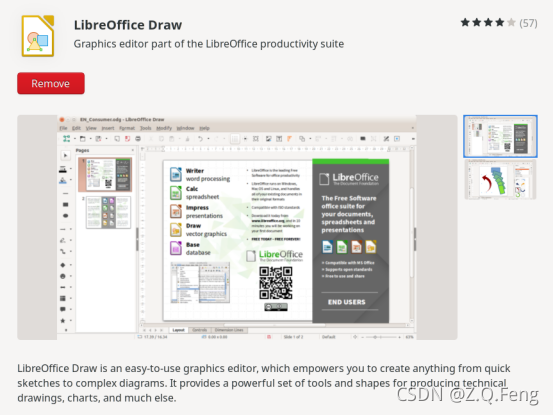Image resolution: width=554 pixels, height=415 pixels.
Task: Click the star shapes tool in preview sidebar
Action: (x=63, y=321)
